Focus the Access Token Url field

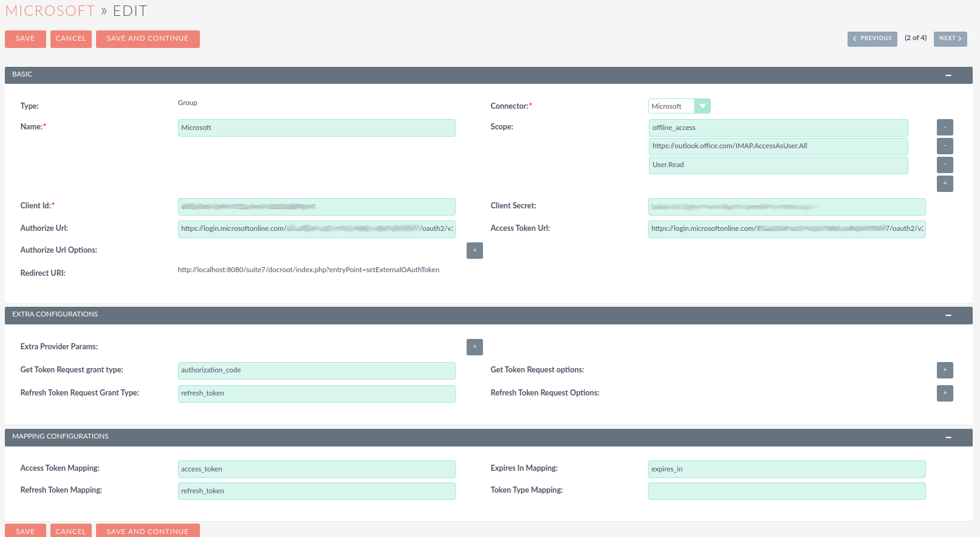tap(787, 229)
